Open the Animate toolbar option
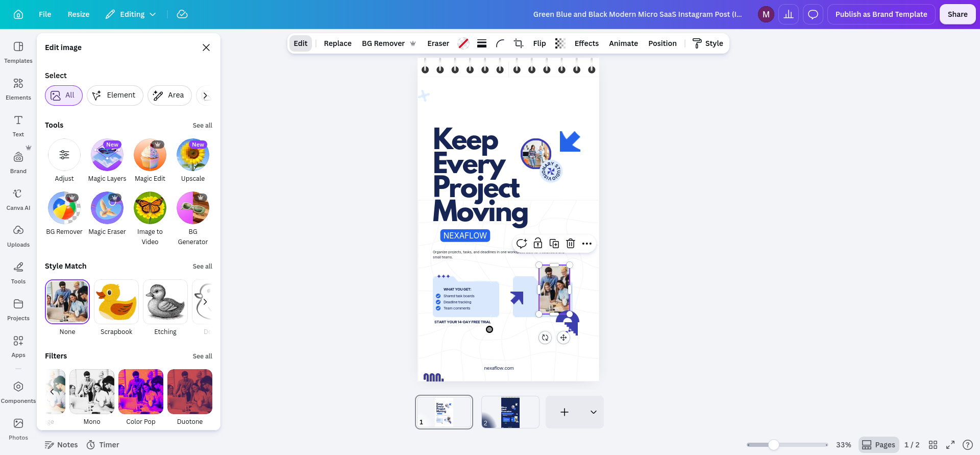The image size is (980, 455). tap(623, 43)
